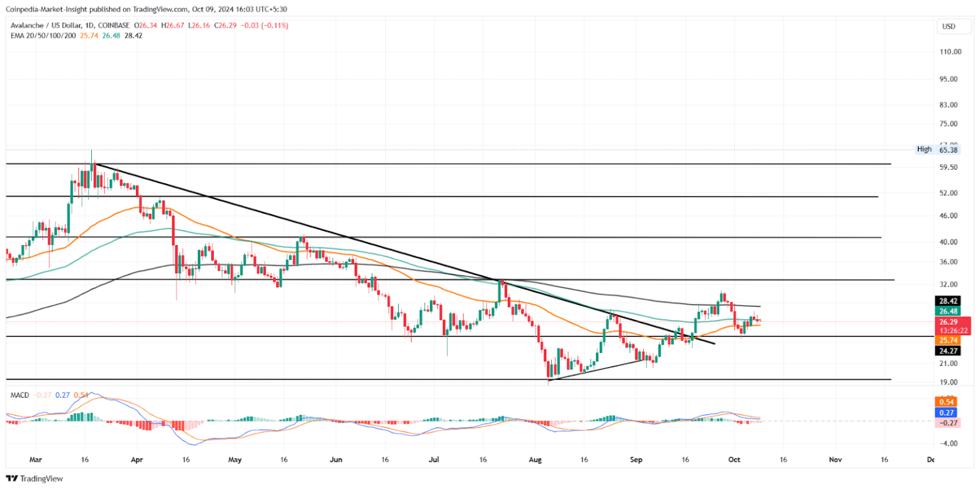Click the 36.00 price axis label
Image resolution: width=980 pixels, height=489 pixels.
point(950,262)
